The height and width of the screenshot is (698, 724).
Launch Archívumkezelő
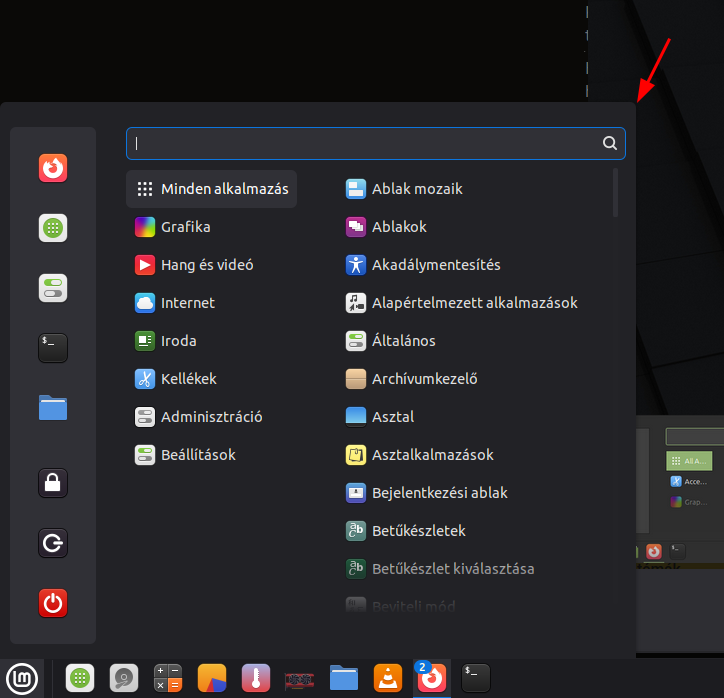click(411, 379)
